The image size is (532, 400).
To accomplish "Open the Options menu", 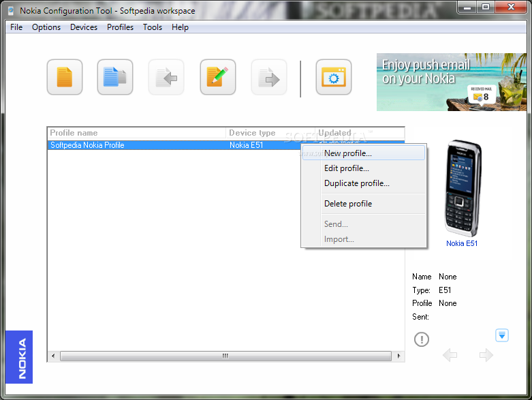I will (x=46, y=27).
